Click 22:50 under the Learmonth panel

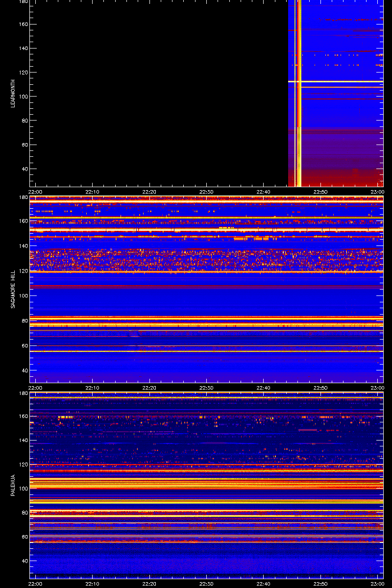(x=320, y=192)
